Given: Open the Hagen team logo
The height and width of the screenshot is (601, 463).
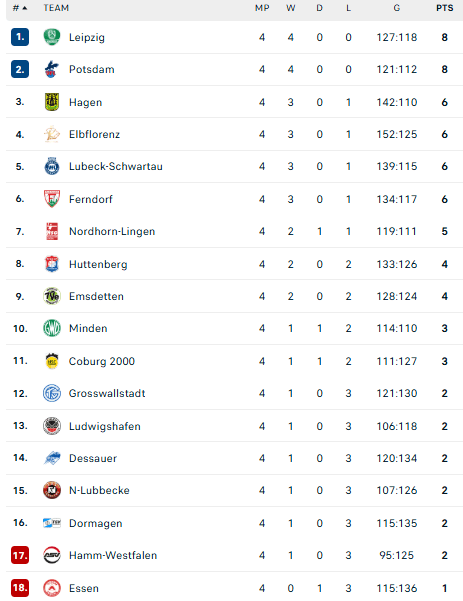Looking at the screenshot, I should (x=52, y=102).
